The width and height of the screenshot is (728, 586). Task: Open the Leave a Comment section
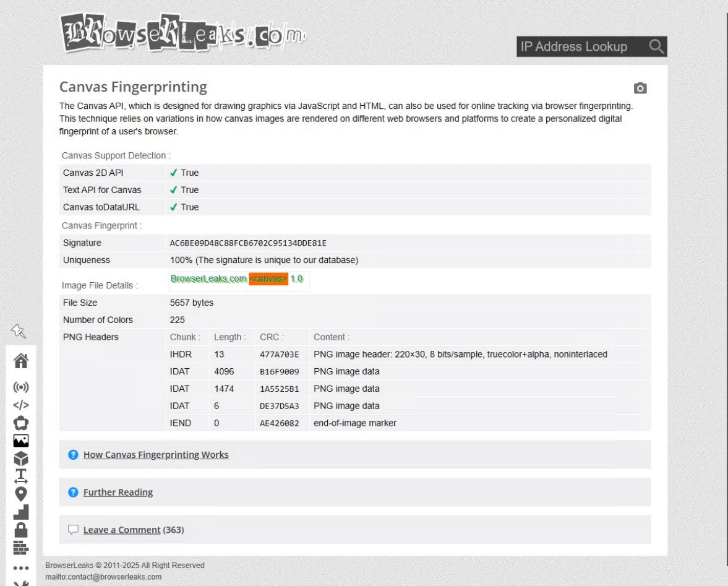[121, 530]
